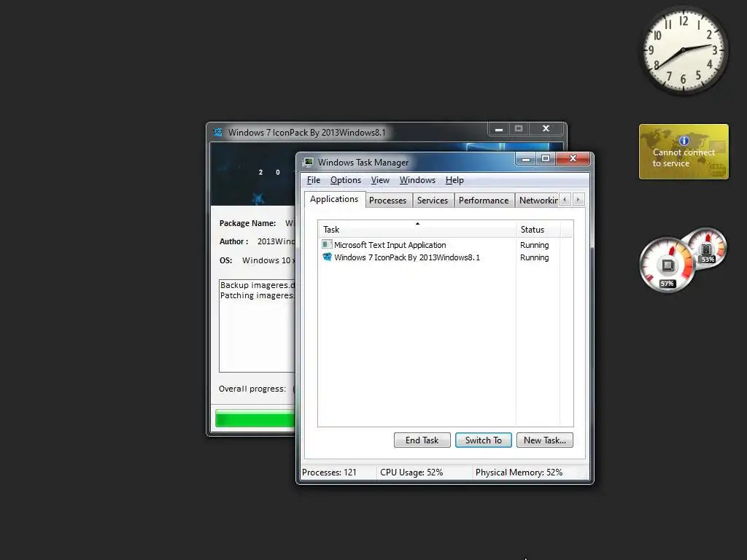Click the info icon on the currency gadget
Screen dimensions: 747x560
pos(684,141)
